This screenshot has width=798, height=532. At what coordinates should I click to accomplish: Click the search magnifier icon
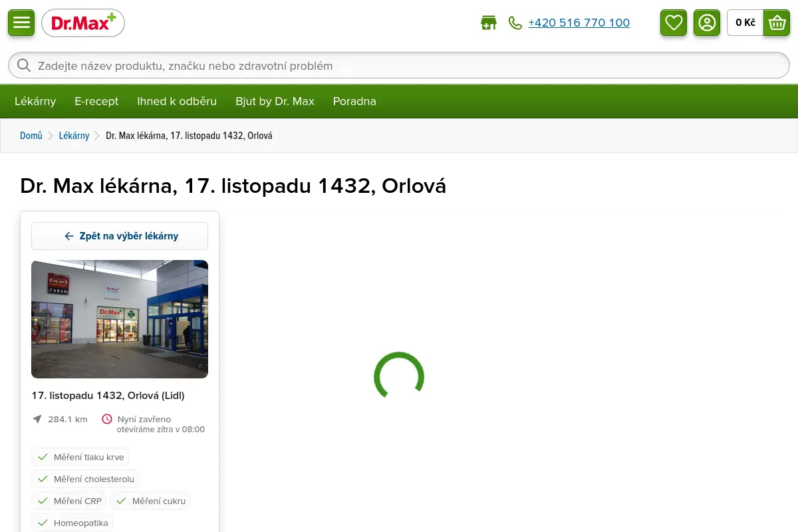pos(24,65)
